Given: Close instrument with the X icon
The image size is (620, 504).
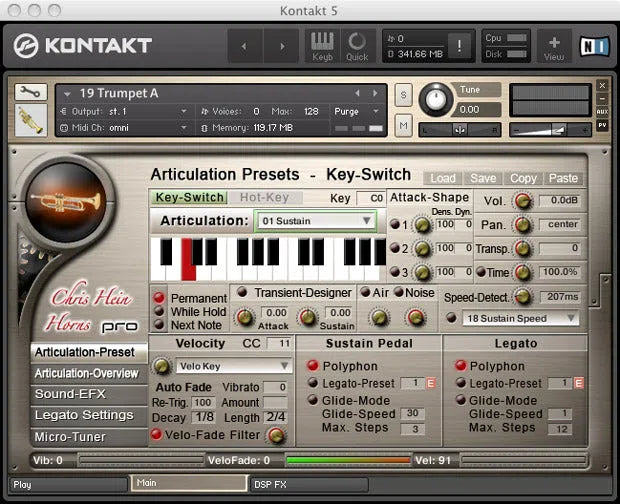Looking at the screenshot, I should [x=602, y=87].
